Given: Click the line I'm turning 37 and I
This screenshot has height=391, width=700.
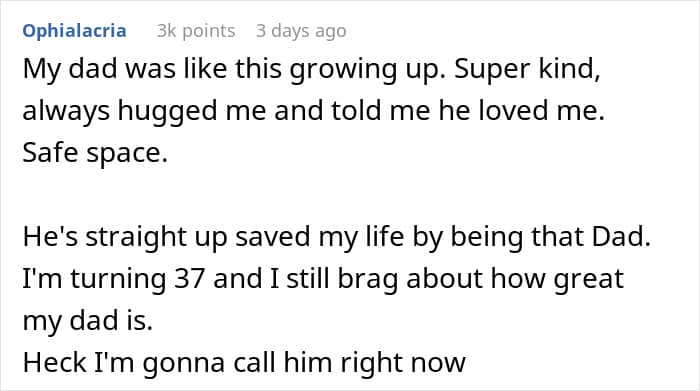Looking at the screenshot, I should [323, 279].
